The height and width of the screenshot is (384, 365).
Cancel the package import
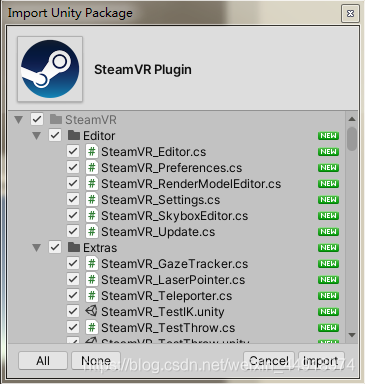(x=269, y=360)
